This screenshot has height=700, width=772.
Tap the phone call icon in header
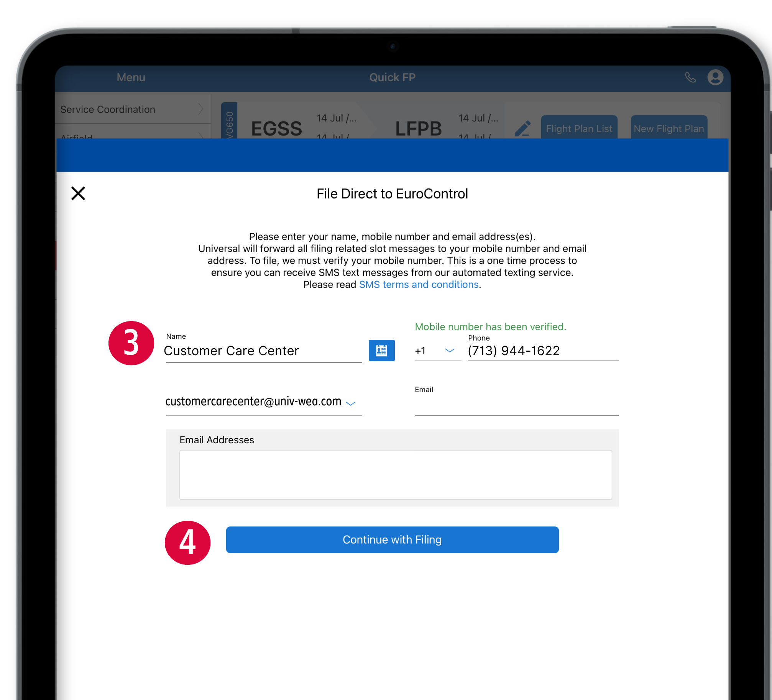click(690, 77)
